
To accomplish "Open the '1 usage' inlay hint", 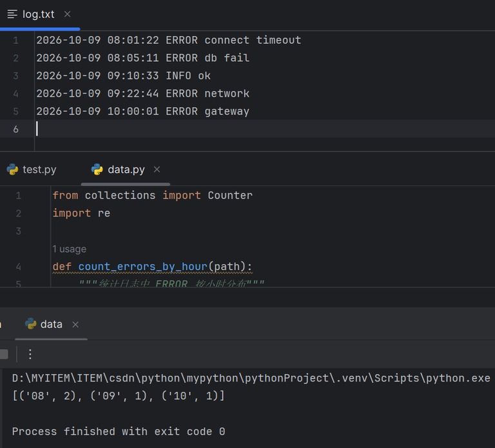I will [69, 249].
